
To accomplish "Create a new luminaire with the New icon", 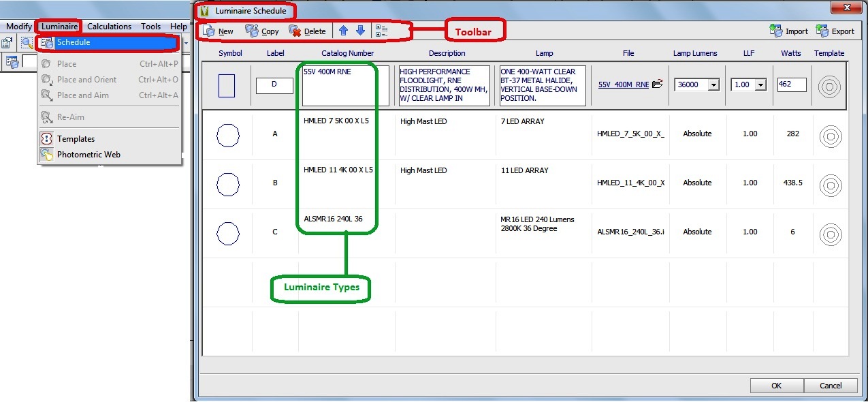I will pos(218,31).
